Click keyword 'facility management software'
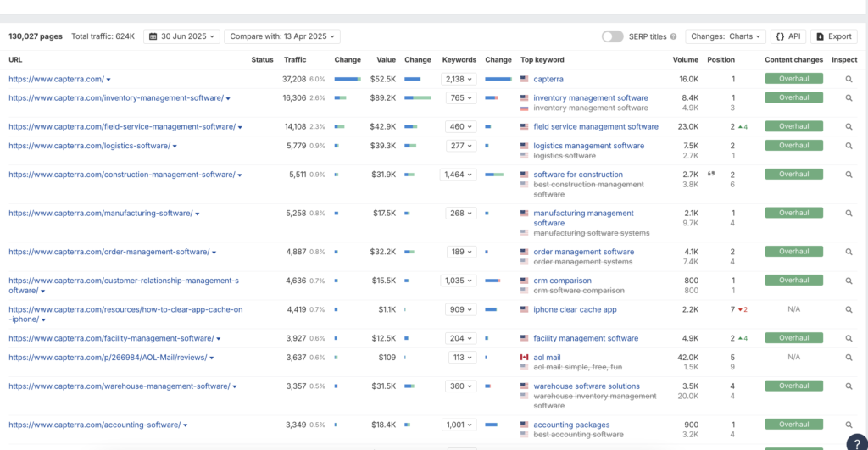The height and width of the screenshot is (450, 868). 586,338
